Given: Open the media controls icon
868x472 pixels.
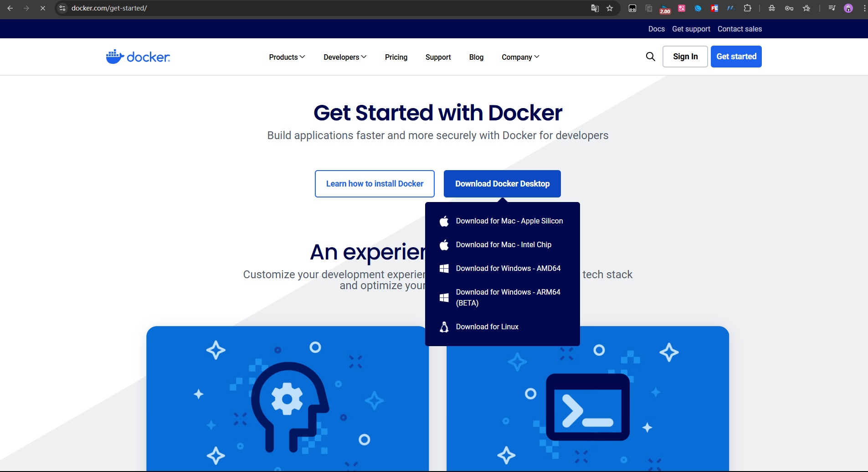Looking at the screenshot, I should click(831, 8).
